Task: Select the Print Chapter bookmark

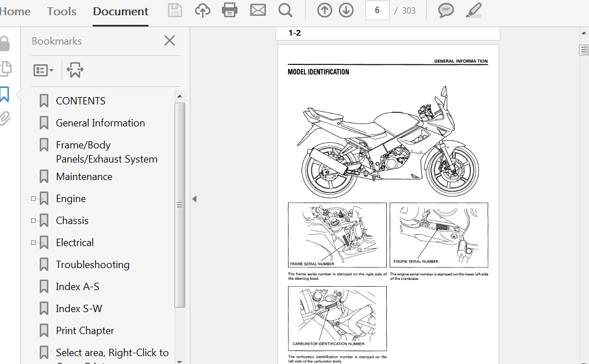Action: [85, 331]
